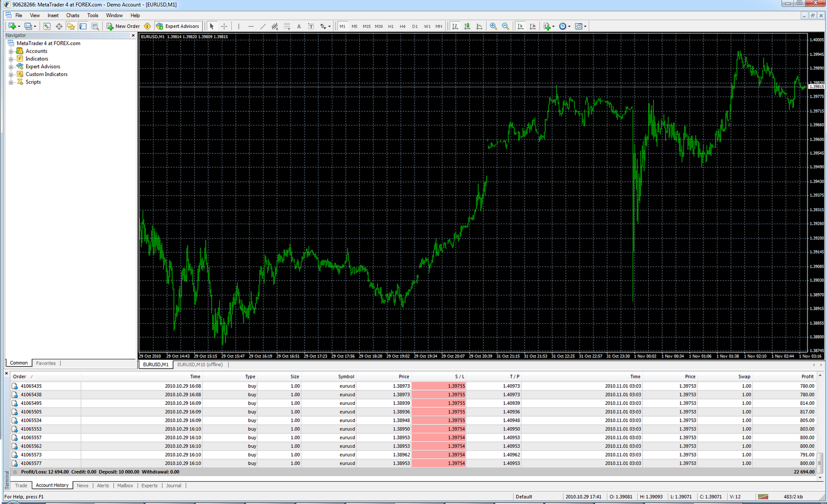827x504 pixels.
Task: Expand the Custom Indicators tree node
Action: pyautogui.click(x=11, y=75)
